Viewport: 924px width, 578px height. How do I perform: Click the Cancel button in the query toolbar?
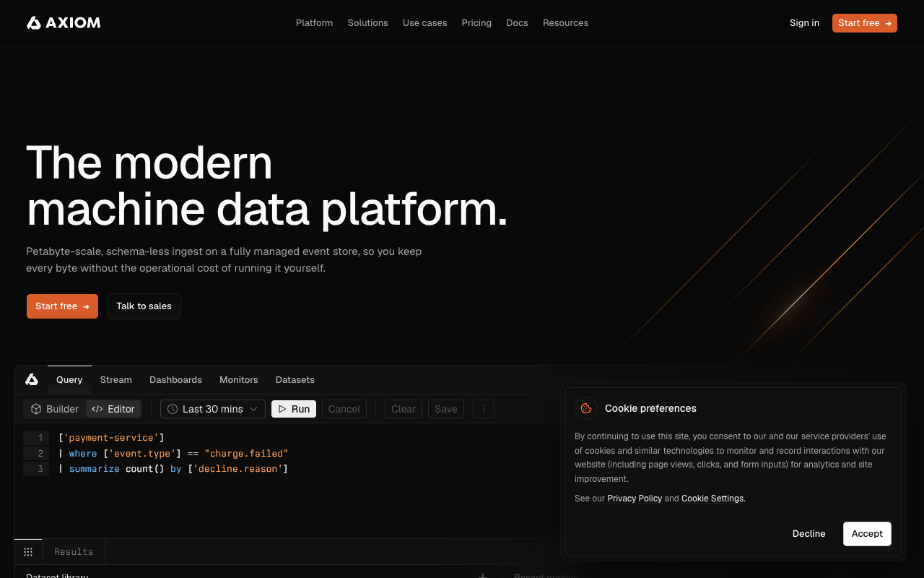pos(344,409)
